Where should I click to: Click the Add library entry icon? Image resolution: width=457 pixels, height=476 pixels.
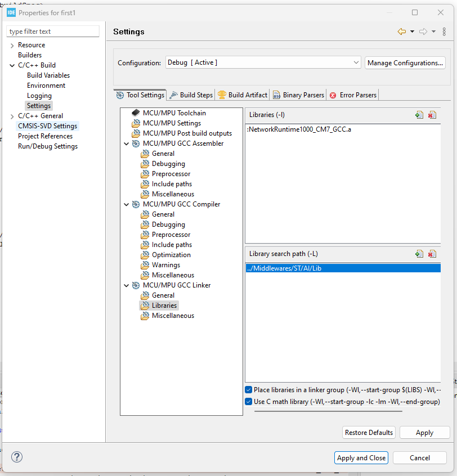(x=419, y=114)
